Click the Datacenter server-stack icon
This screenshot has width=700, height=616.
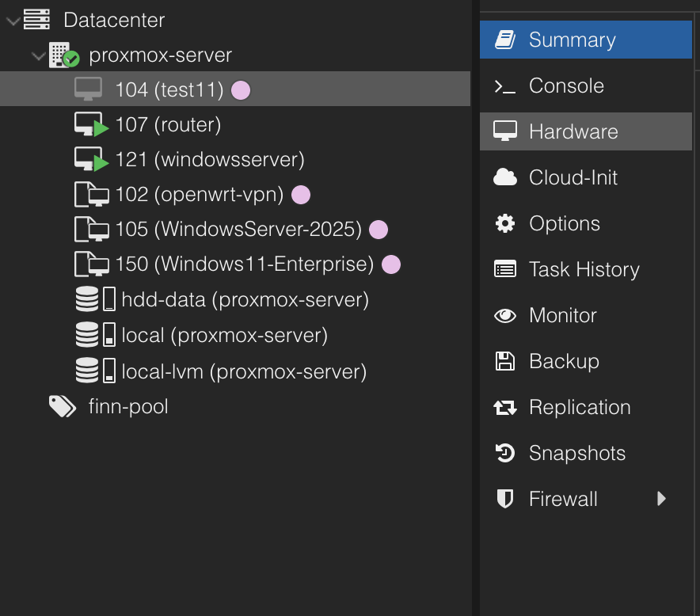(x=36, y=20)
